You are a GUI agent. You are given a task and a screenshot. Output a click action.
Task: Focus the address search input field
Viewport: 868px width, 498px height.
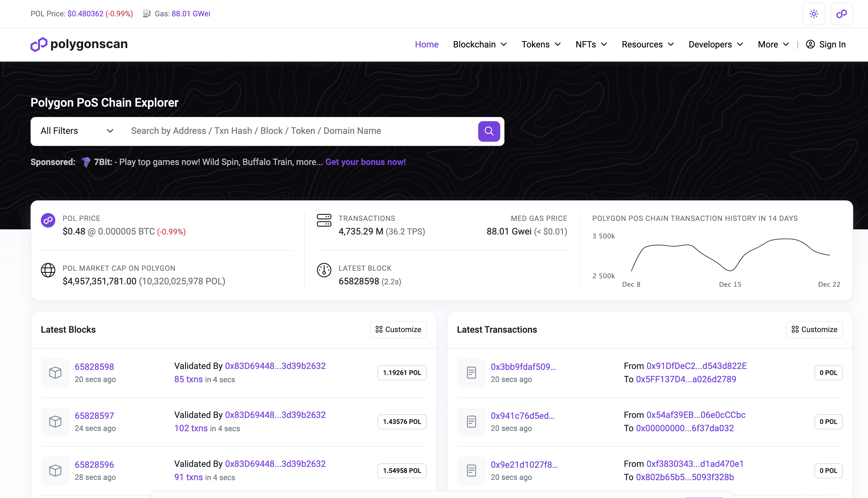(x=301, y=131)
